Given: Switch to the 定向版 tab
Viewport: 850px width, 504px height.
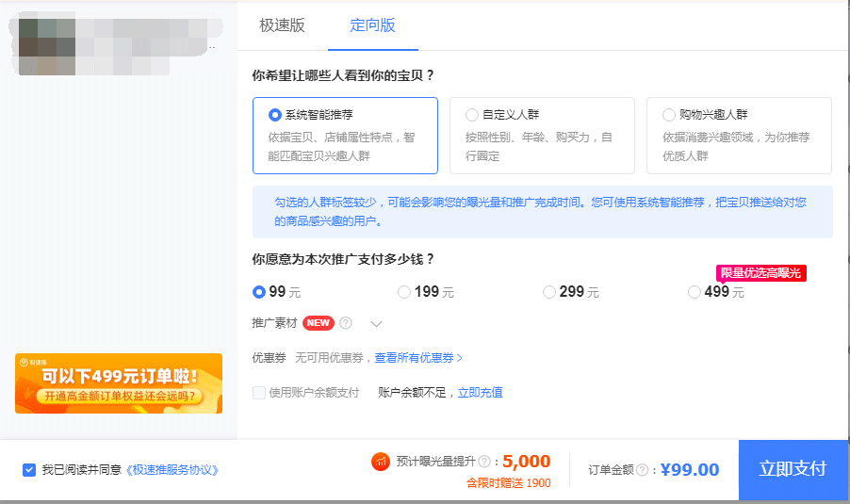Looking at the screenshot, I should coord(372,25).
